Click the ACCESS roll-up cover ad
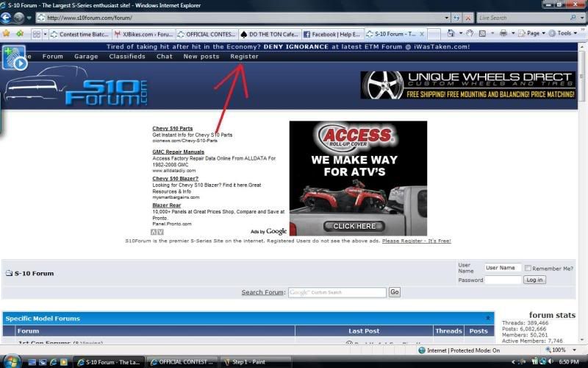 click(x=358, y=178)
